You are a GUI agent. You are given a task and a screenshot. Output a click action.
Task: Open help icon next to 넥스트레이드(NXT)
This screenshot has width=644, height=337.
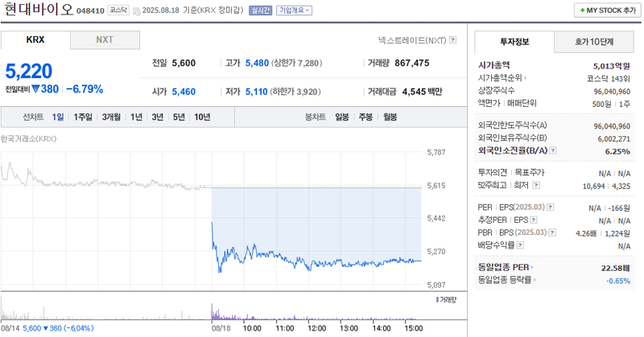[x=452, y=40]
